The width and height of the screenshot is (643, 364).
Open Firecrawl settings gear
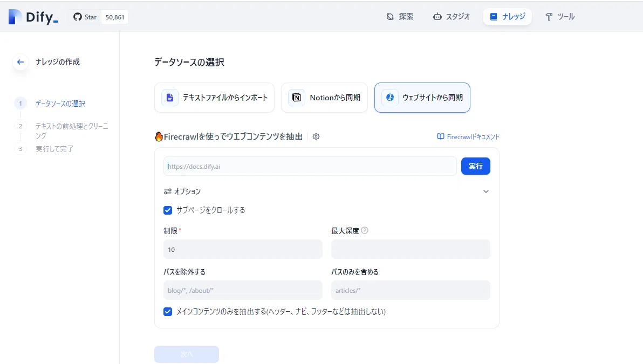click(x=316, y=136)
